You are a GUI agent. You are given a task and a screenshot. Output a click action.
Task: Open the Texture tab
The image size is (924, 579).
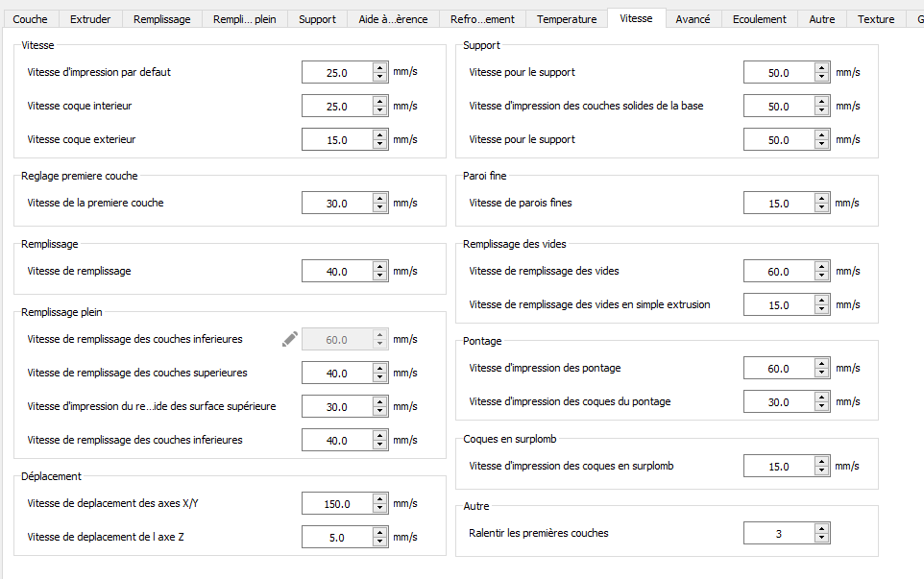point(875,19)
